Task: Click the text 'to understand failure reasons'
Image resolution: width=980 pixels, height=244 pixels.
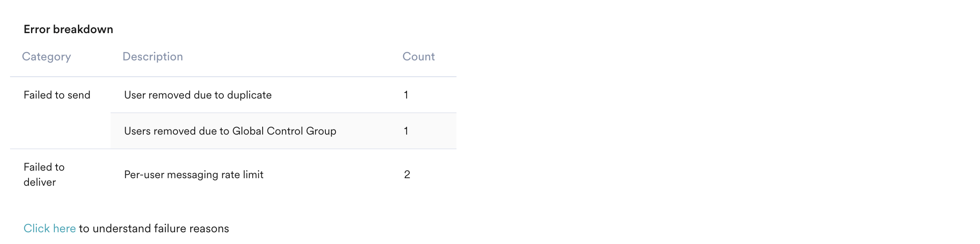Action: (153, 228)
